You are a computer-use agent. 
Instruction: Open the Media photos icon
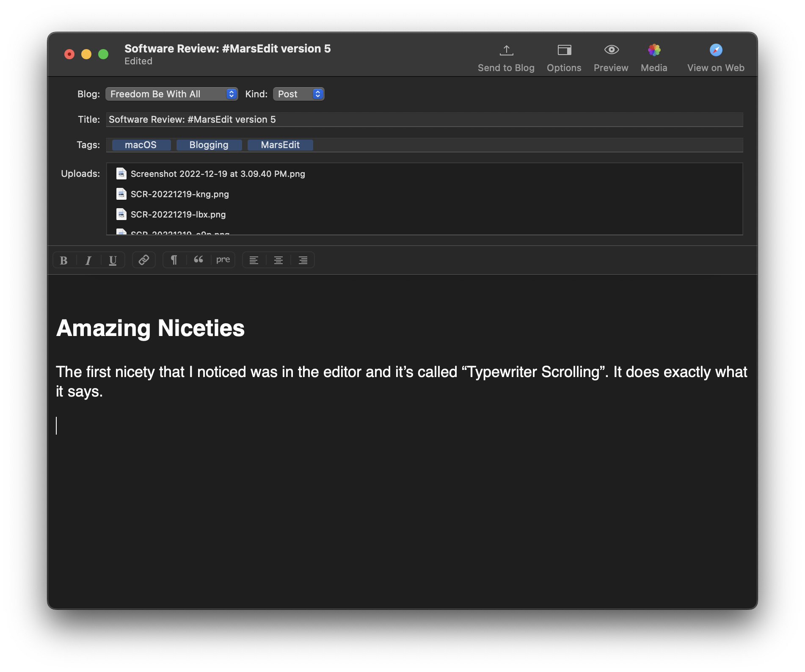pyautogui.click(x=654, y=50)
